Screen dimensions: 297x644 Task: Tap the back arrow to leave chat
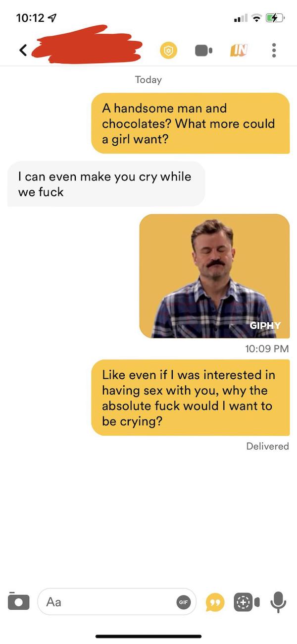point(23,50)
